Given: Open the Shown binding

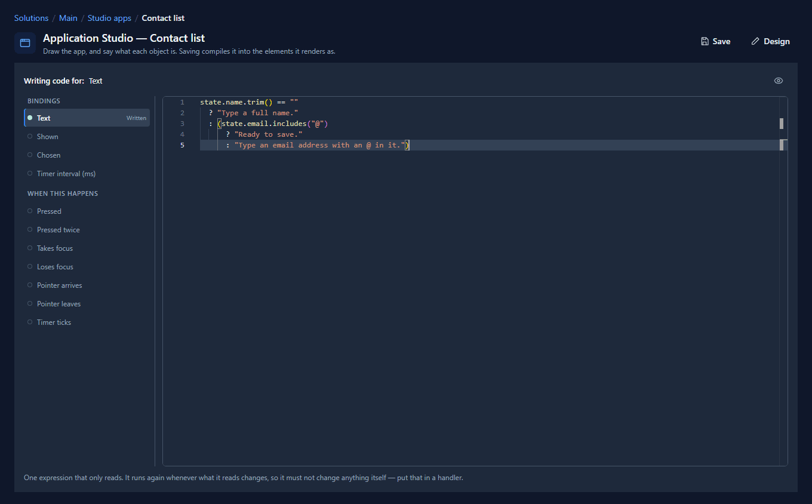Looking at the screenshot, I should [87, 136].
